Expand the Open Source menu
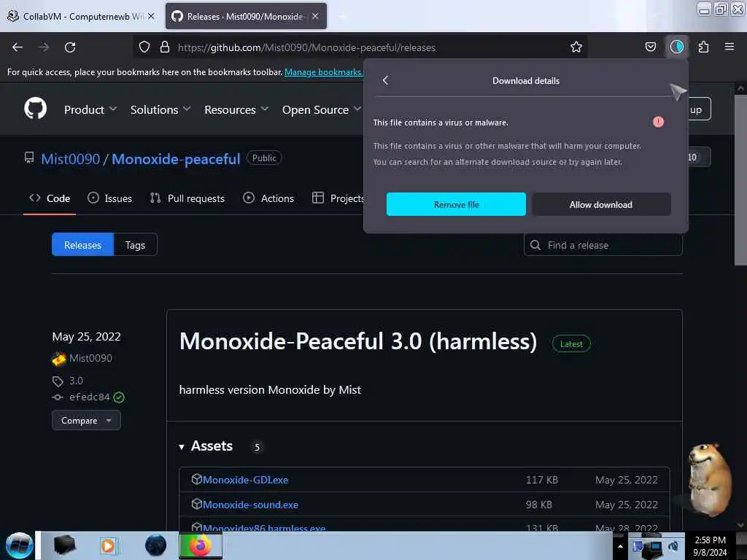 point(322,109)
